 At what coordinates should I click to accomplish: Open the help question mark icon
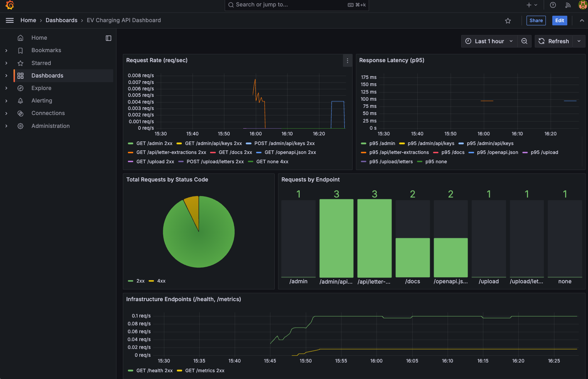click(x=553, y=5)
